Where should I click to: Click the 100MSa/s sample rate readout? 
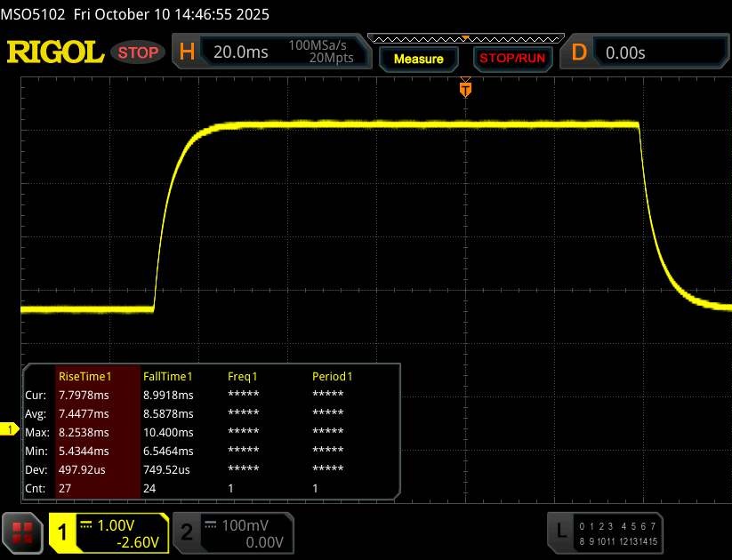320,44
